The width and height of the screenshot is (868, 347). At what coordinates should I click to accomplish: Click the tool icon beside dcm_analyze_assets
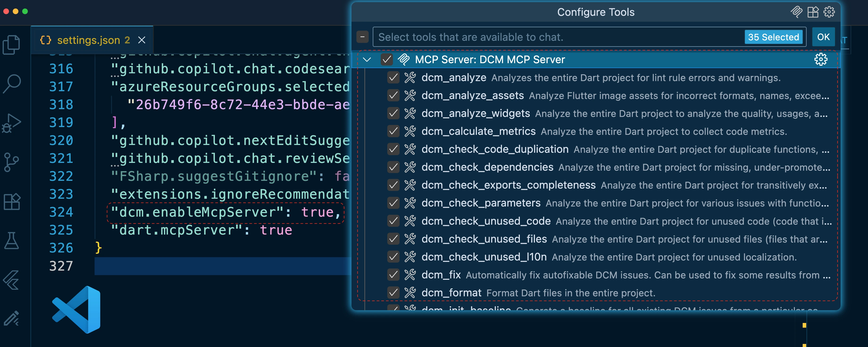point(410,95)
